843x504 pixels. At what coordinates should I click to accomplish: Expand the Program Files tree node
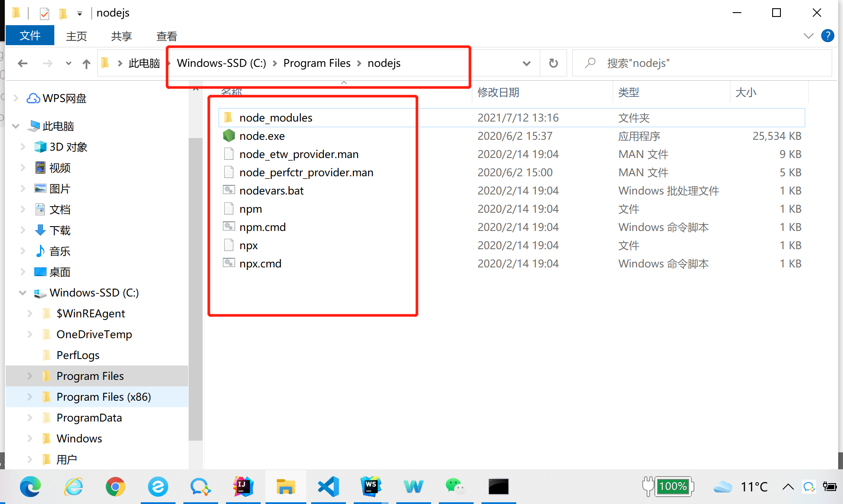[30, 376]
